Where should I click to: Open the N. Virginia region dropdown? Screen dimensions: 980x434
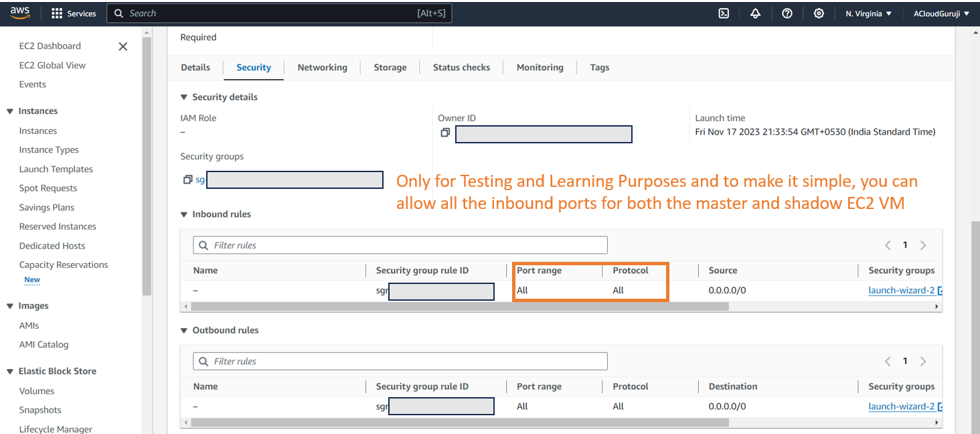868,13
